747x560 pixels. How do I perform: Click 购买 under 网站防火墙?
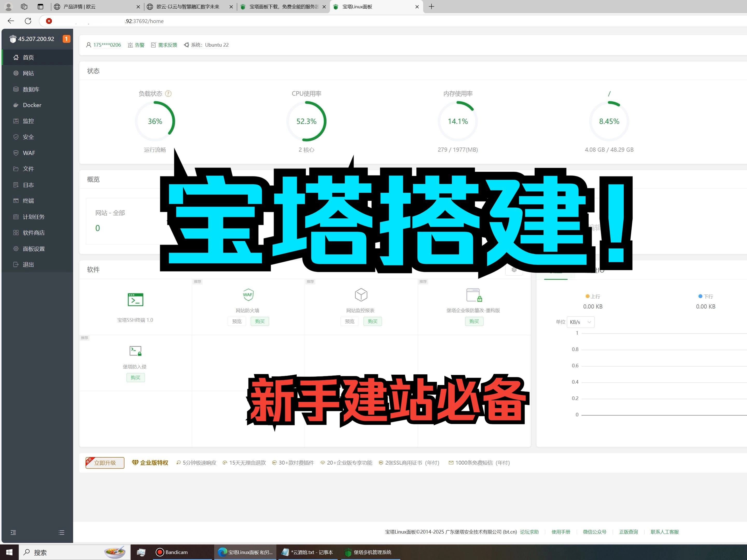point(260,321)
